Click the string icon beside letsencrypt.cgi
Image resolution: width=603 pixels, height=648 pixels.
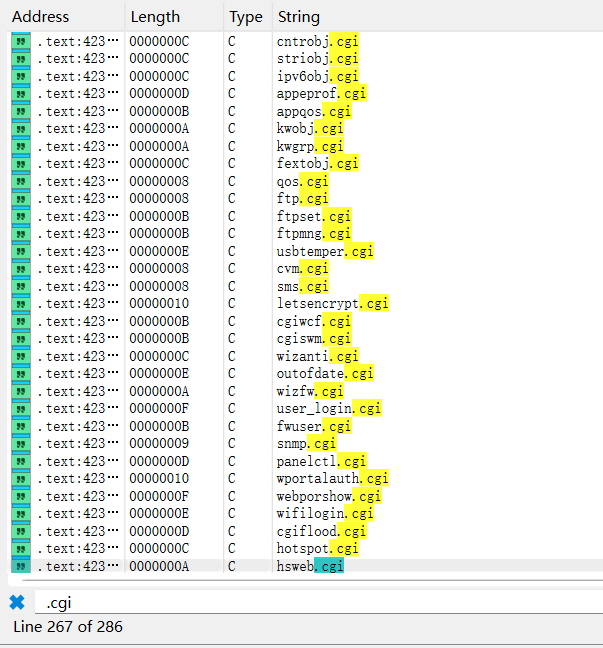(21, 304)
